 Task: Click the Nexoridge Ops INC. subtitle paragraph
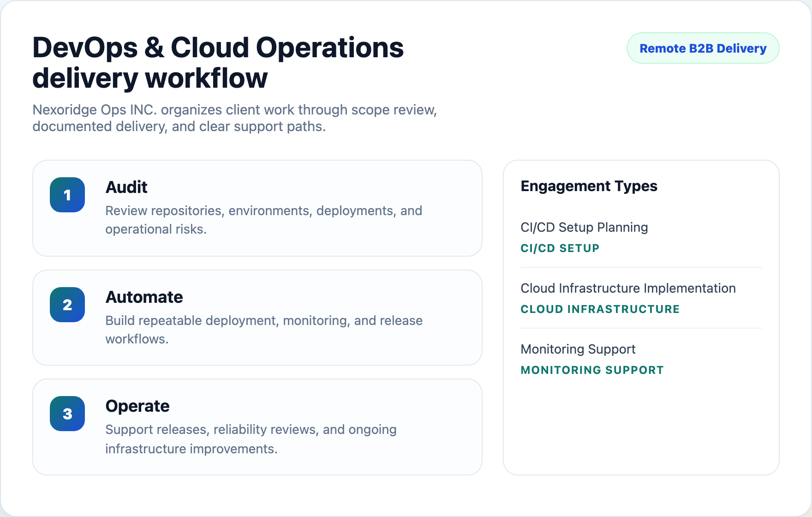(234, 118)
